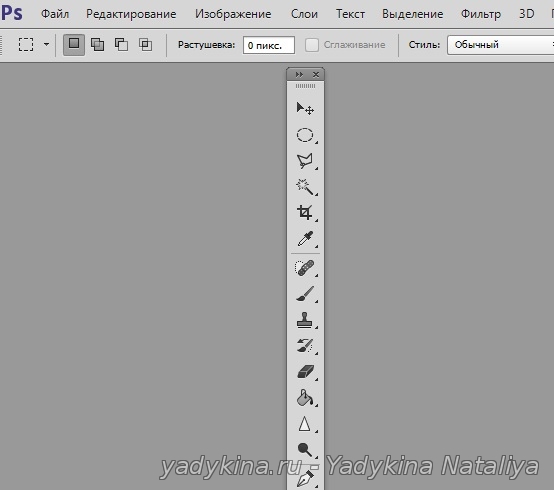Select the Magic Wand tool

305,187
